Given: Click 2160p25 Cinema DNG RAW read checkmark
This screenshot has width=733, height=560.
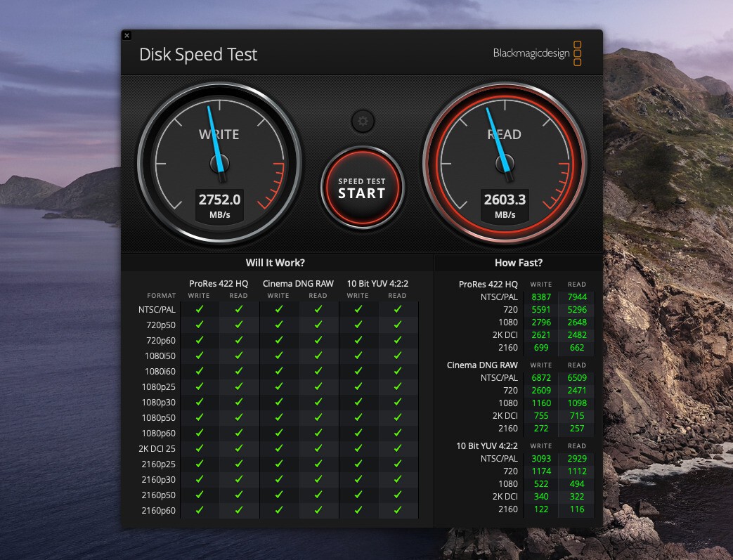Looking at the screenshot, I should click(x=318, y=463).
